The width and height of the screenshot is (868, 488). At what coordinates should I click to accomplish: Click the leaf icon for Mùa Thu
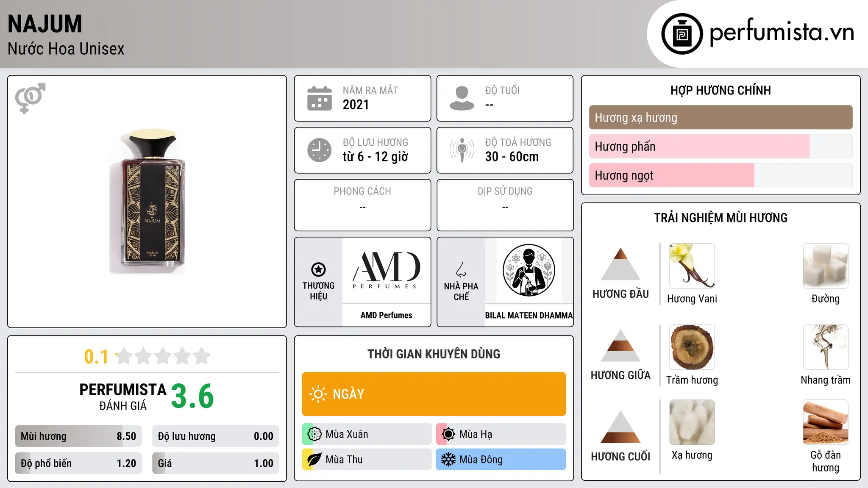click(314, 460)
